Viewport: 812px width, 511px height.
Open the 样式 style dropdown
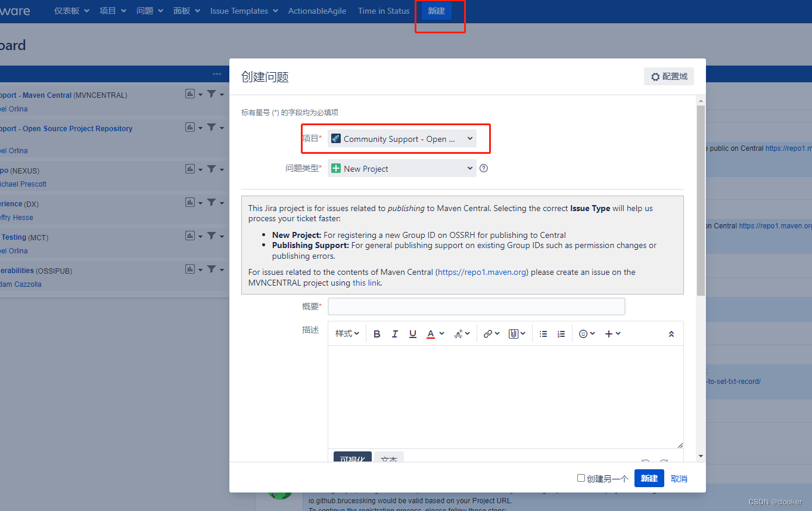[x=347, y=334]
